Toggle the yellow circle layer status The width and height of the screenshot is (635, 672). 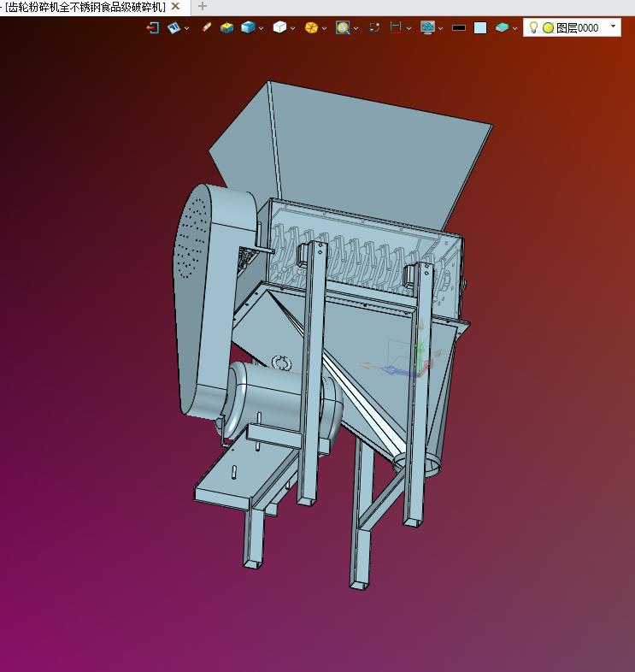548,28
